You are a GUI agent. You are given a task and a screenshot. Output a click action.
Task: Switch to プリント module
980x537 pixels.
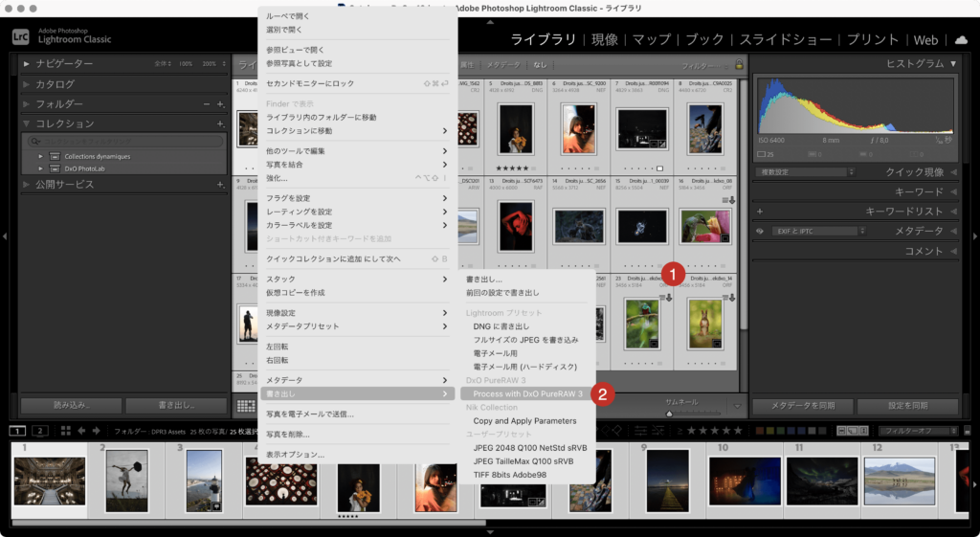tap(873, 39)
